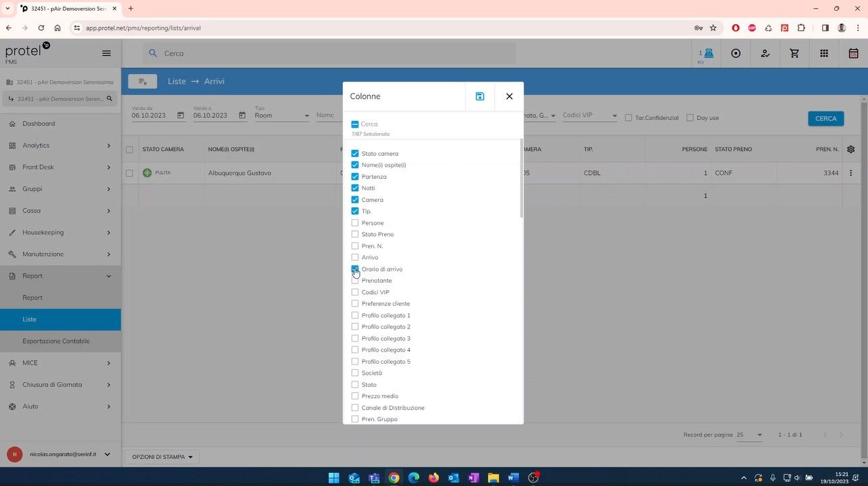Screen dimensions: 868x486
Task: Uncheck the Stato camera column
Action: click(355, 154)
